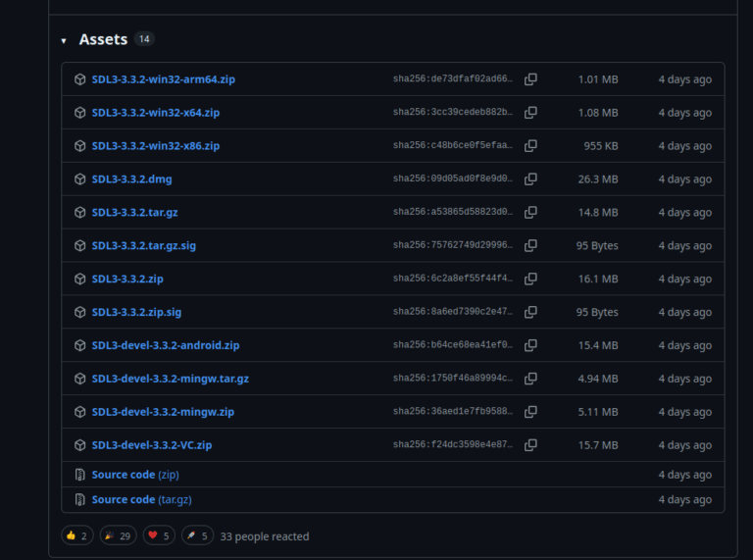
Task: Download Source code (tar.gz)
Action: (141, 499)
